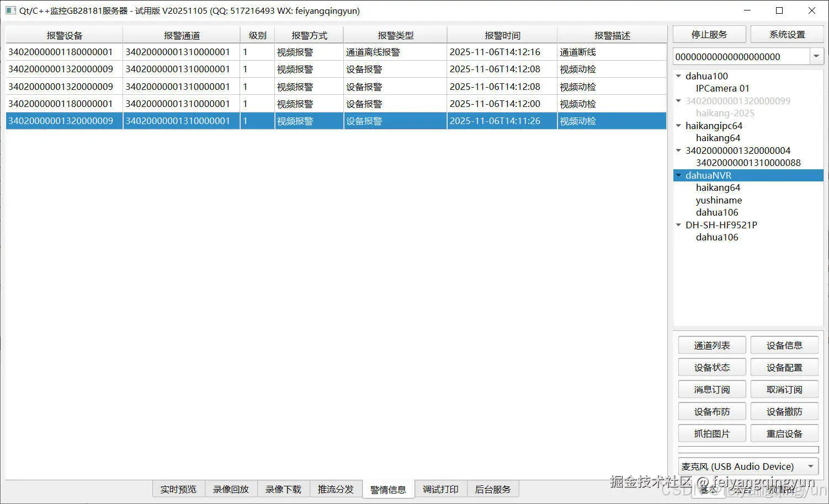This screenshot has height=504, width=829.
Task: Click 重启设备 to restart the device
Action: 784,433
